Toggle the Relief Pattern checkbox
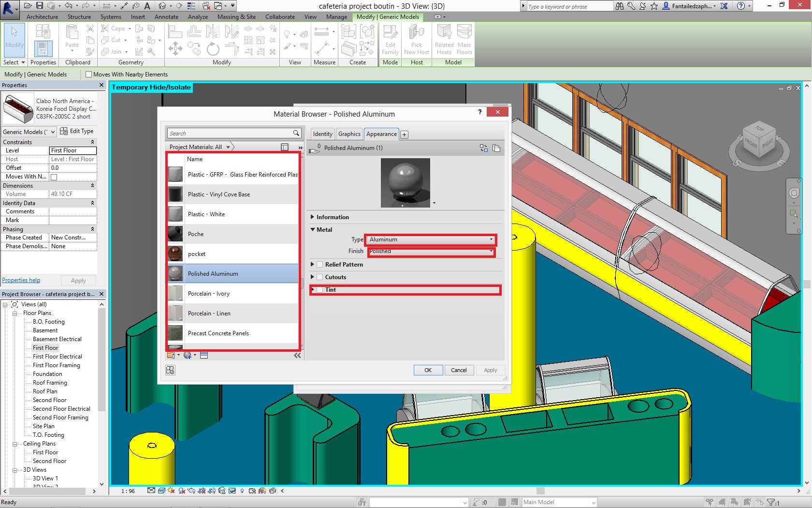 [x=319, y=265]
